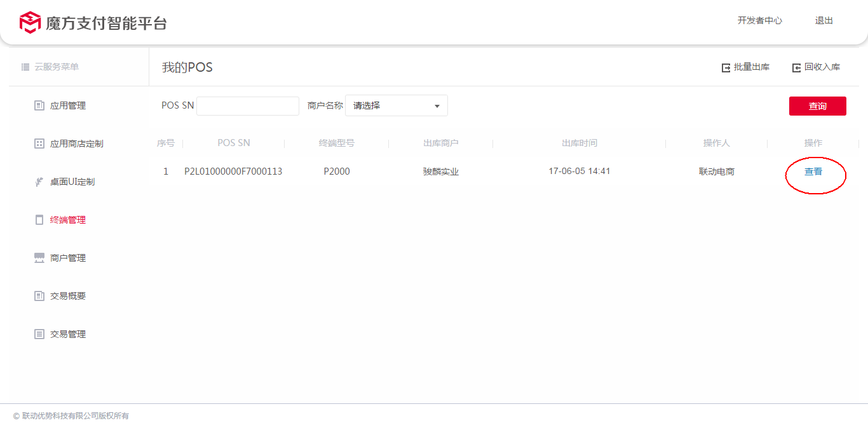Viewport: 868px width, 423px height.
Task: Focus the POS SN input field
Action: pyautogui.click(x=248, y=106)
